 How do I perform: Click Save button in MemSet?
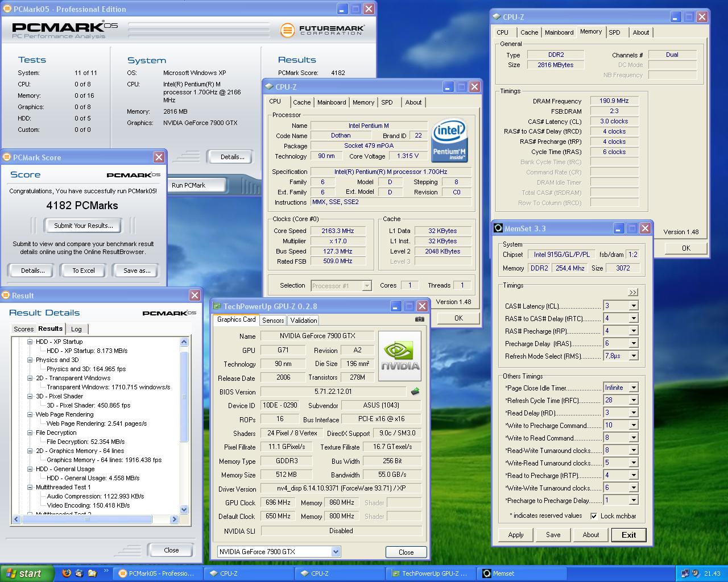[x=553, y=535]
